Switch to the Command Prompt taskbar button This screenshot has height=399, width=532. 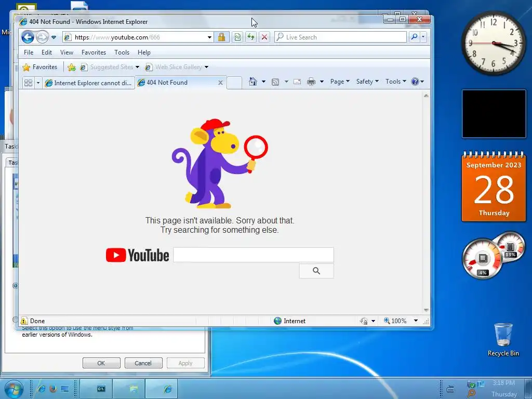[96, 389]
